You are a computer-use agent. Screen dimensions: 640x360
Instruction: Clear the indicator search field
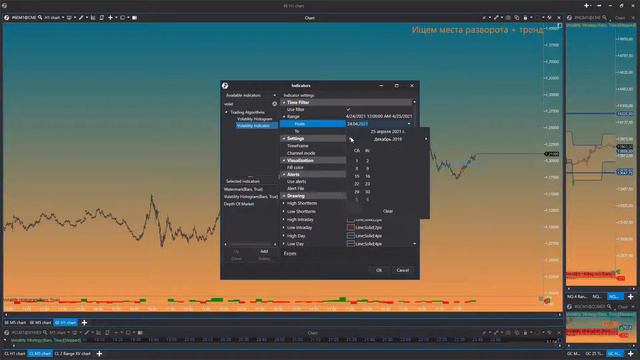274,104
